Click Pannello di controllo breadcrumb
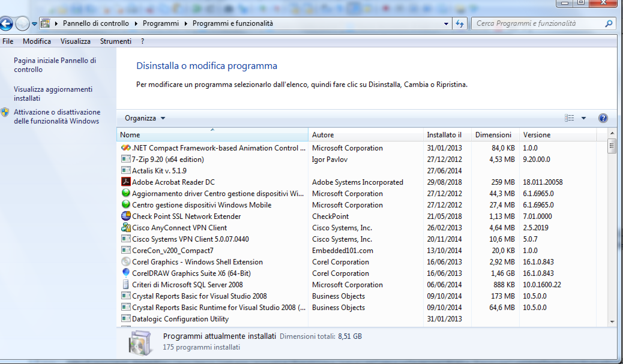 (96, 23)
